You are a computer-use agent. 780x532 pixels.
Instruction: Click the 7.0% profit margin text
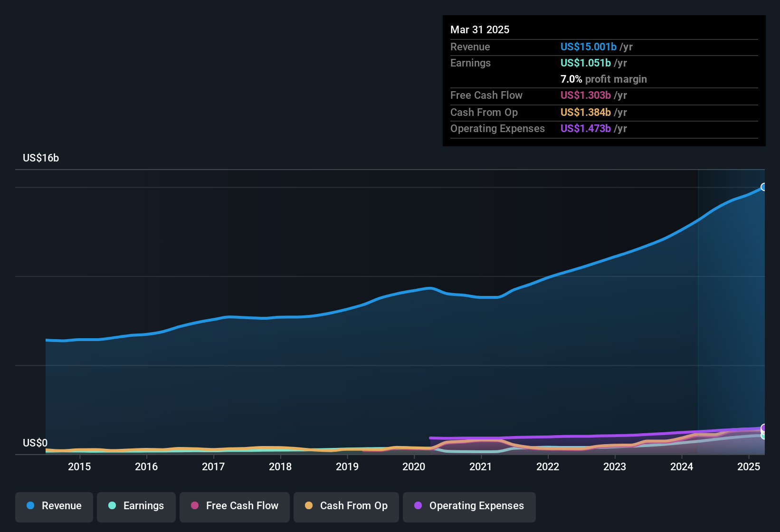click(x=604, y=79)
